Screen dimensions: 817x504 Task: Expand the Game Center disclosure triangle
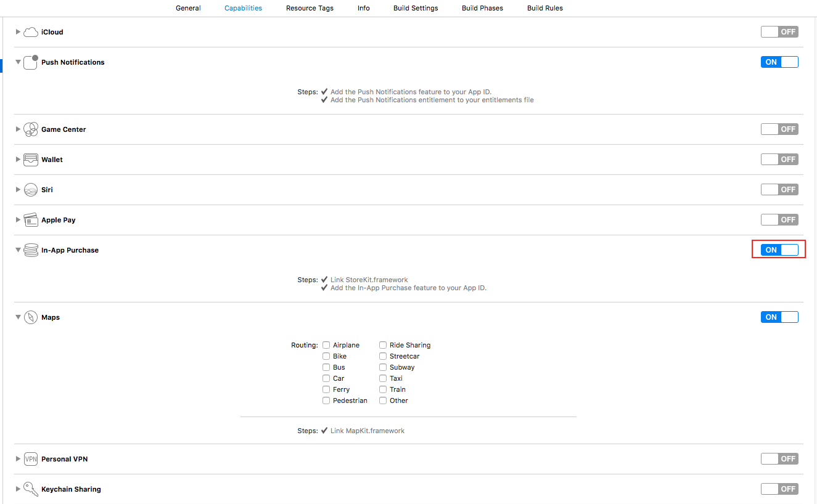pos(18,129)
